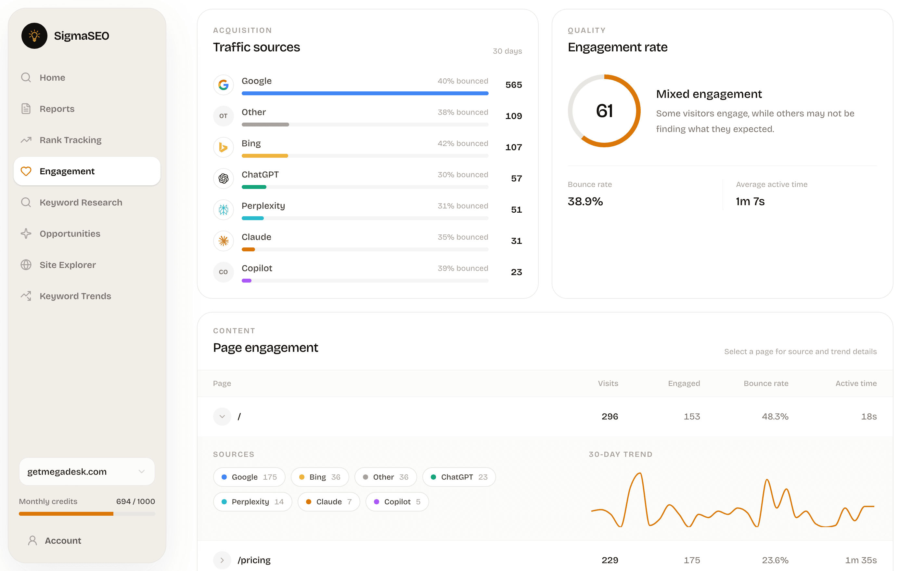Open Site Explorer
The image size is (924, 571).
(87, 265)
